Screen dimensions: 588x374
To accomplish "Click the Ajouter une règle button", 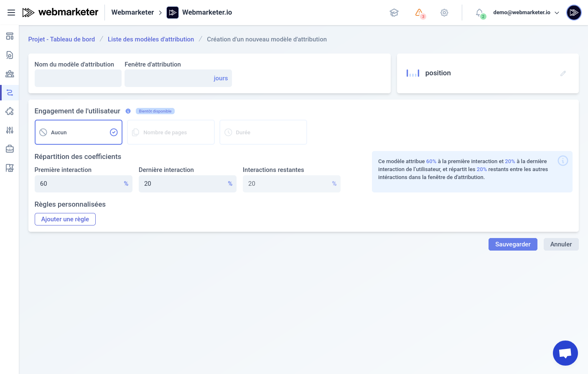I will pos(65,219).
